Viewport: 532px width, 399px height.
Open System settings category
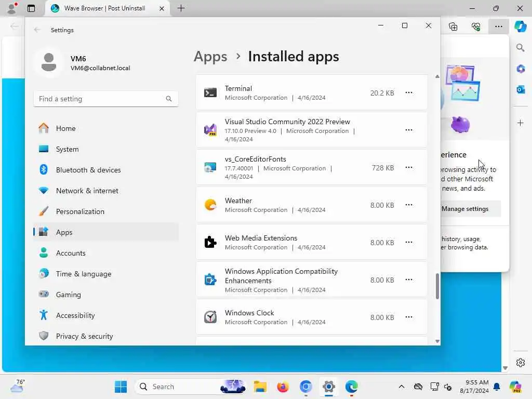click(x=106, y=149)
